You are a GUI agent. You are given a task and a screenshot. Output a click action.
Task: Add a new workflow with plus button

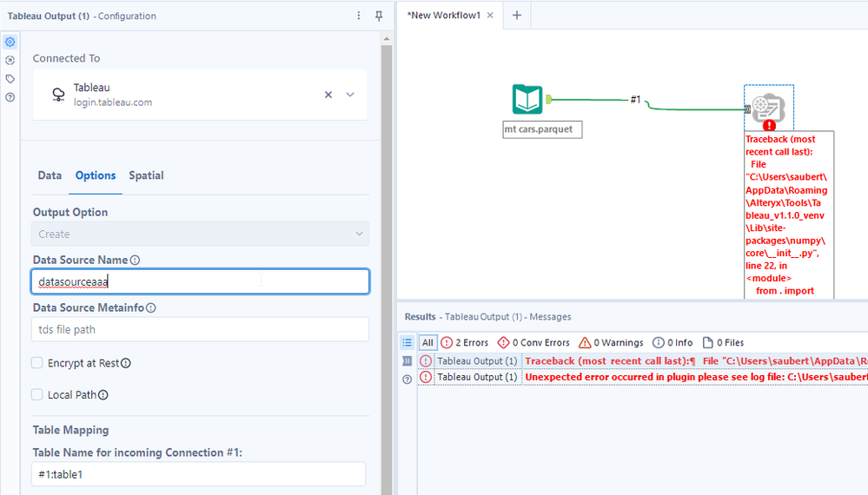[517, 15]
